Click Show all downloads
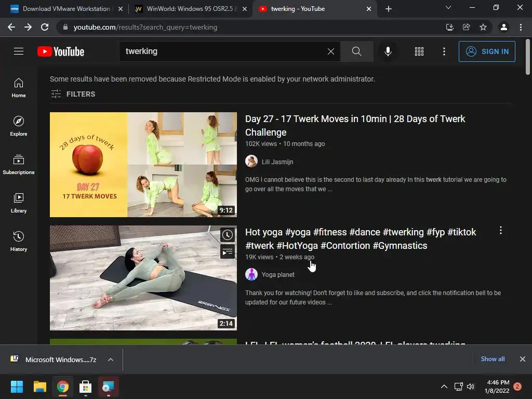This screenshot has width=532, height=399. (493, 359)
